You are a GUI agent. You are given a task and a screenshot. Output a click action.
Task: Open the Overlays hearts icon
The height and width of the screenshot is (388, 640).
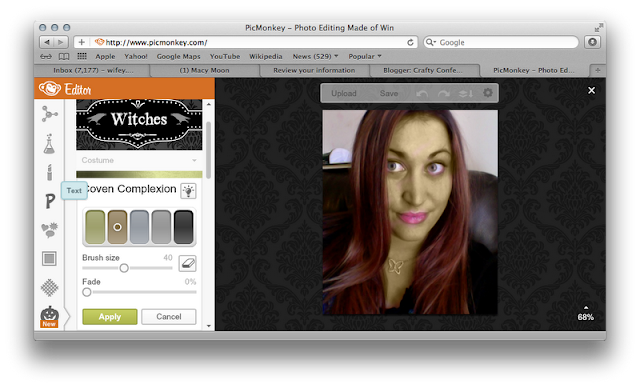[x=50, y=230]
